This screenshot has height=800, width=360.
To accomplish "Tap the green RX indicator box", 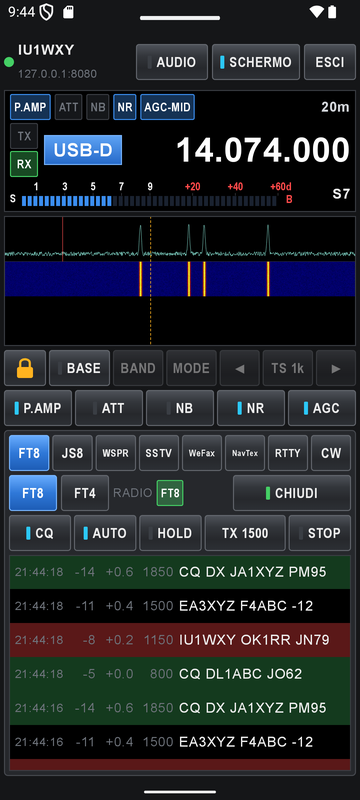I will click(x=24, y=164).
